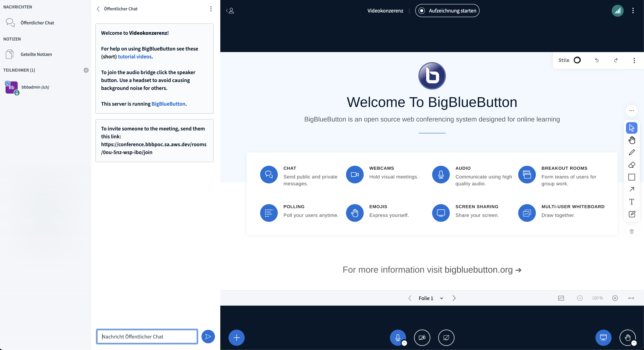Image resolution: width=644 pixels, height=350 pixels.
Task: Click the Nachricht Öffentlicher Chat input field
Action: [x=147, y=337]
